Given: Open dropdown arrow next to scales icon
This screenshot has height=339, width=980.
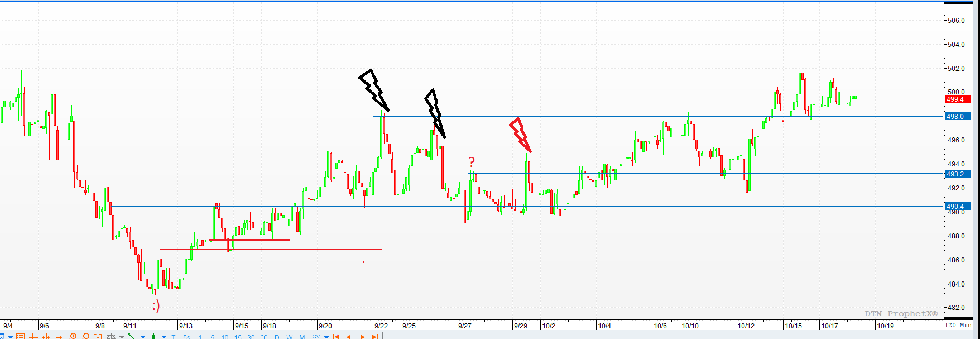Looking at the screenshot, I should 122,337.
